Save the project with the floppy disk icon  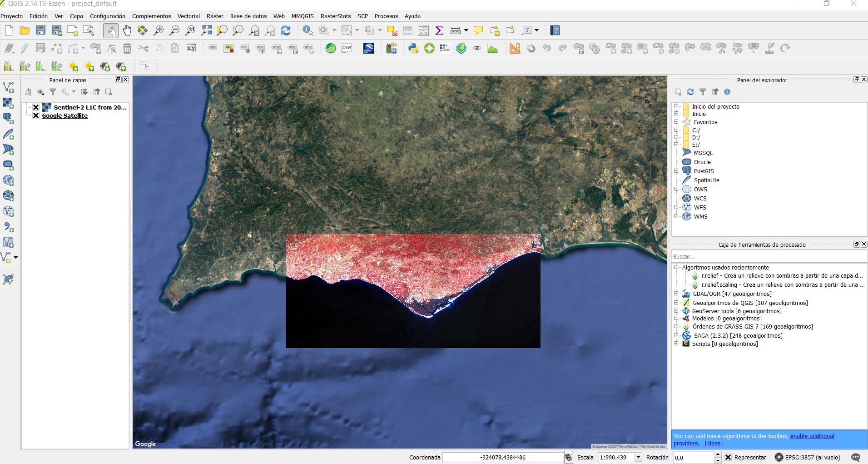point(41,30)
